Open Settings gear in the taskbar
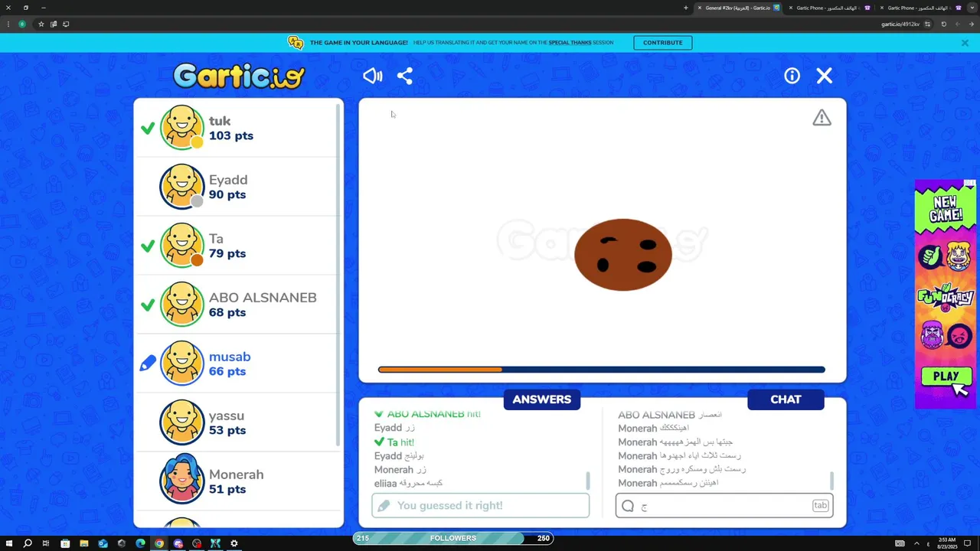Viewport: 980px width, 551px height. 234,543
